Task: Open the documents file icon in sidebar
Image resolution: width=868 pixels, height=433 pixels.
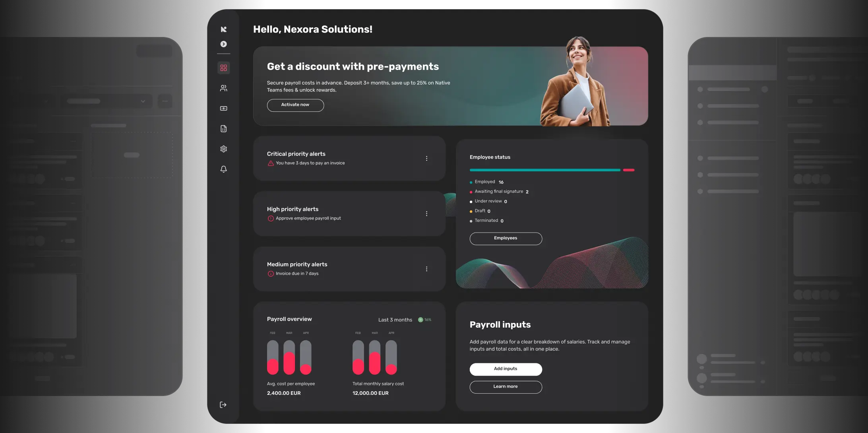Action: tap(223, 129)
